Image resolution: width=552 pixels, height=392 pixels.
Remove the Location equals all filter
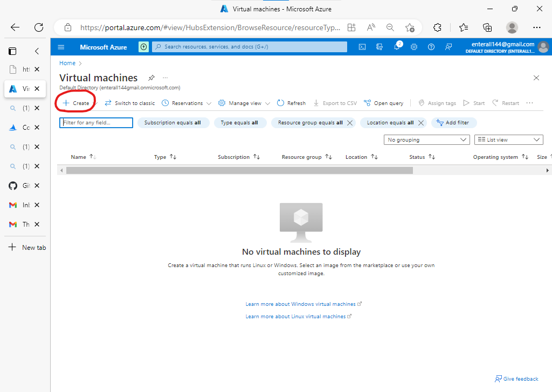click(x=421, y=122)
